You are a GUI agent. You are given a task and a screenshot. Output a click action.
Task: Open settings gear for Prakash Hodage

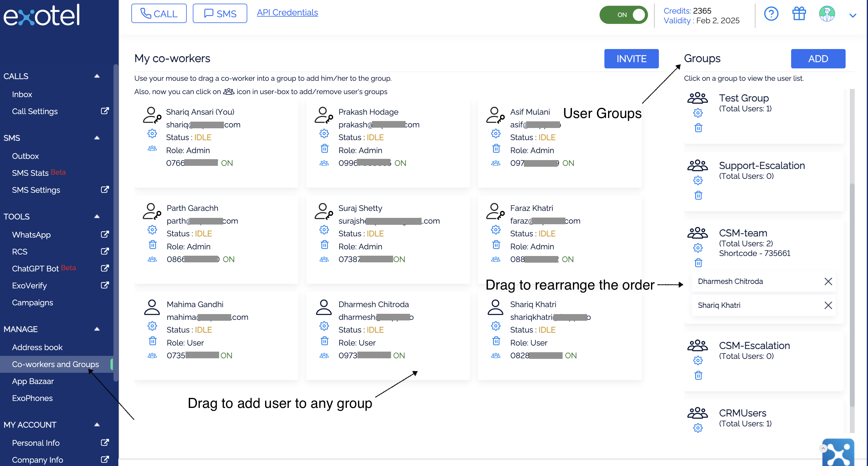(x=324, y=133)
